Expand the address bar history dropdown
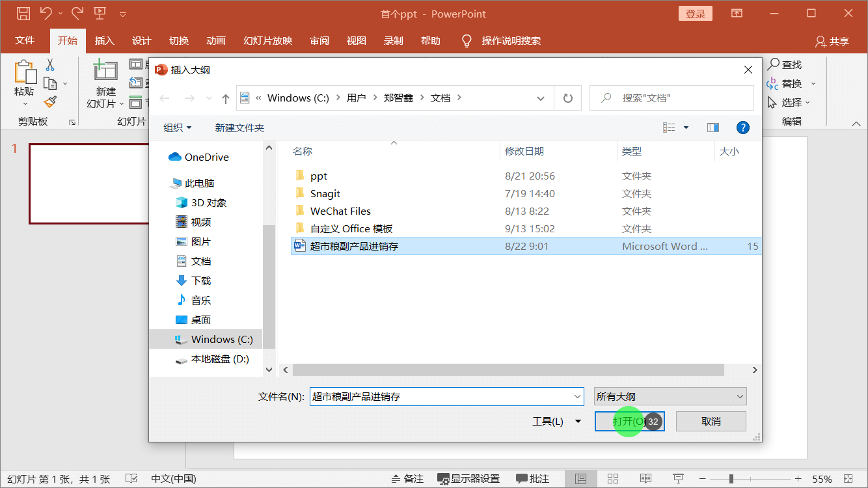 (540, 98)
